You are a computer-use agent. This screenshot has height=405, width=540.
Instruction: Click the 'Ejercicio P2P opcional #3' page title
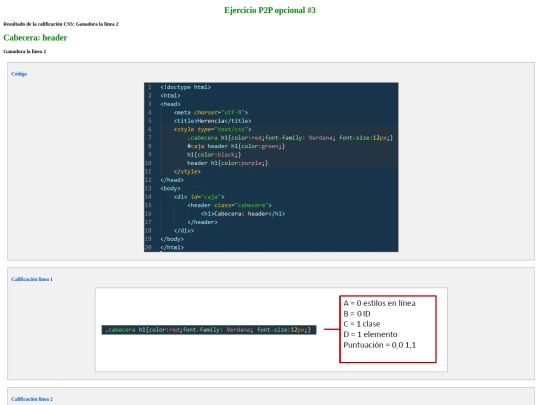coord(270,10)
